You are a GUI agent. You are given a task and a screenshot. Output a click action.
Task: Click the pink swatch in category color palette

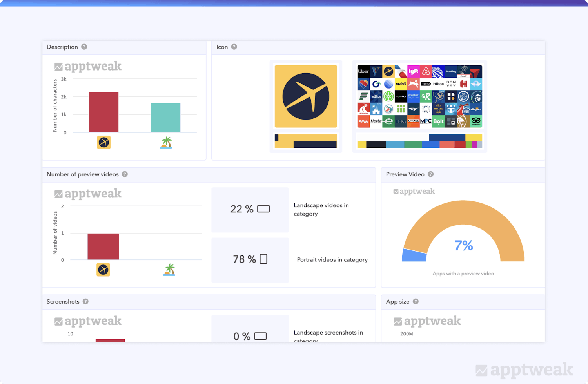point(474,145)
